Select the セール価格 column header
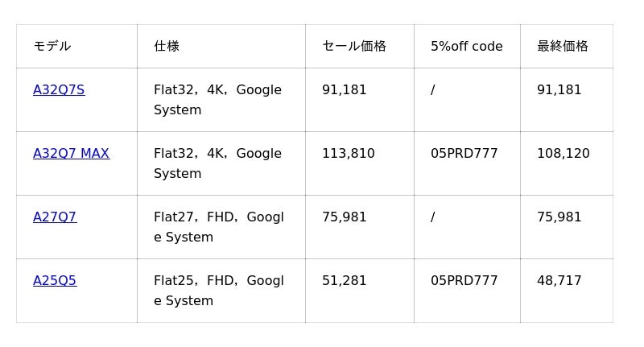Viewport: 644px width, 347px height. pyautogui.click(x=354, y=46)
